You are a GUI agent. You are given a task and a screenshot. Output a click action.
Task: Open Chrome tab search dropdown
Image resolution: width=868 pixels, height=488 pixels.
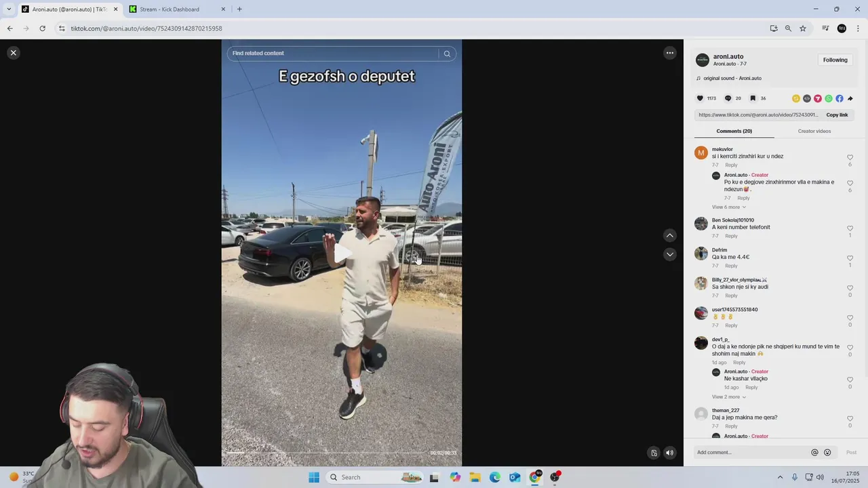tap(9, 9)
